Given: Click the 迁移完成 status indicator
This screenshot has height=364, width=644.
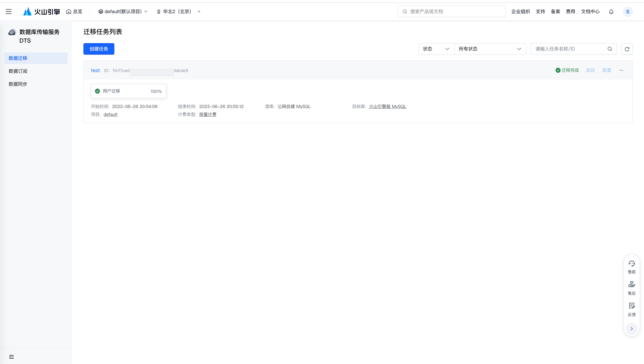Looking at the screenshot, I should point(567,70).
